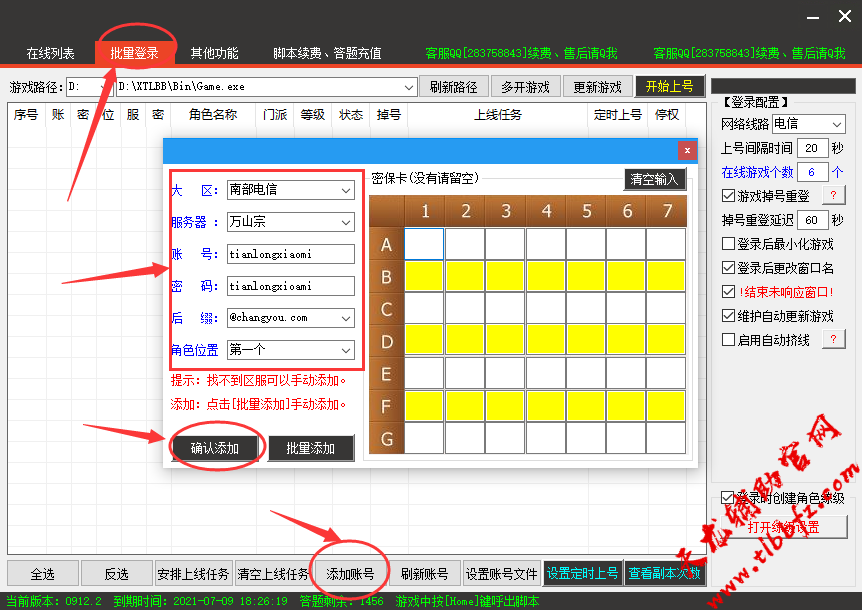Image resolution: width=862 pixels, height=610 pixels.
Task: Click the 设置定时上号 button
Action: 583,574
